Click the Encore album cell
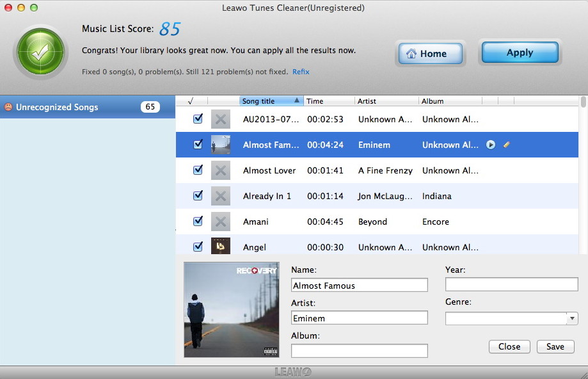Image resolution: width=588 pixels, height=379 pixels. tap(435, 222)
